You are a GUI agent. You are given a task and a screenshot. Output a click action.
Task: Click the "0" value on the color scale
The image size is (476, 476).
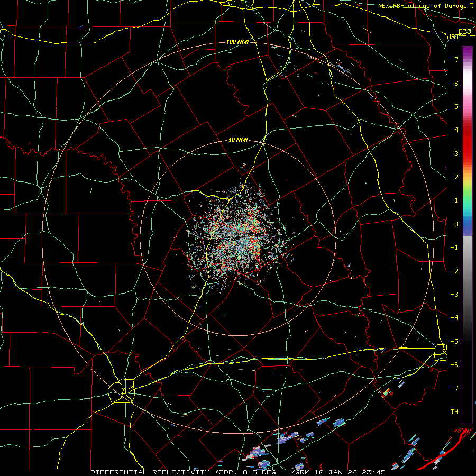coord(456,224)
